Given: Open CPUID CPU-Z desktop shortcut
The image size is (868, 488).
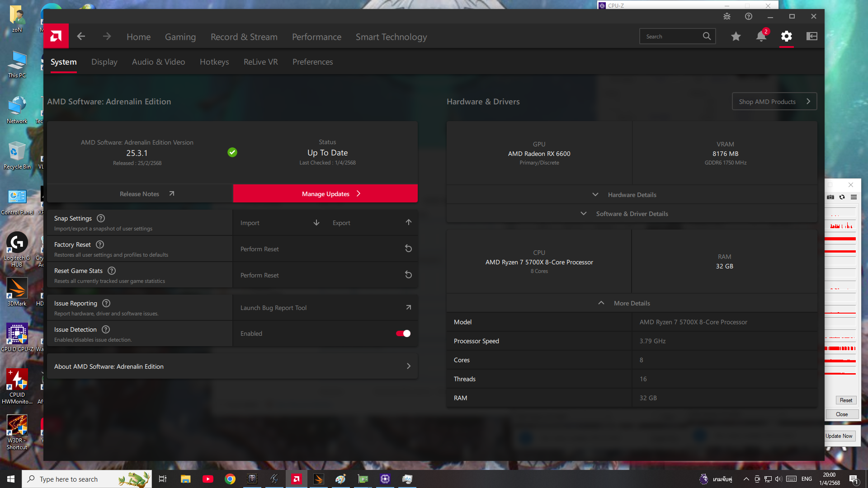Looking at the screenshot, I should click(17, 337).
